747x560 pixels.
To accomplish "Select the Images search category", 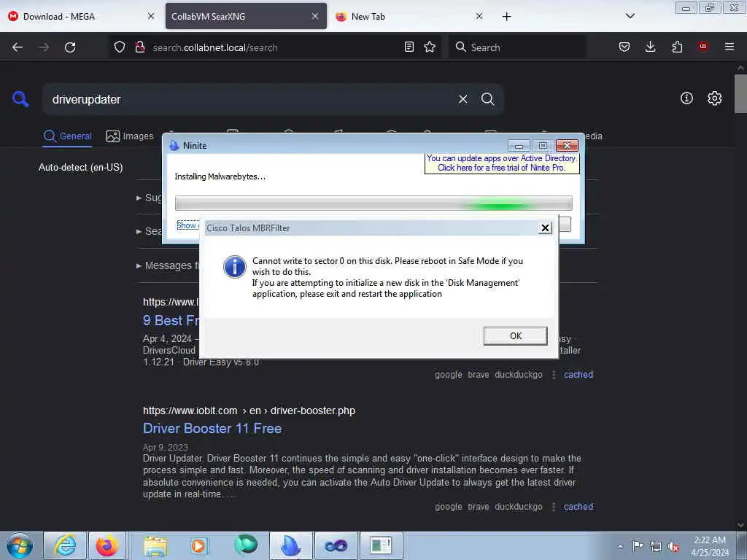I will [x=130, y=136].
